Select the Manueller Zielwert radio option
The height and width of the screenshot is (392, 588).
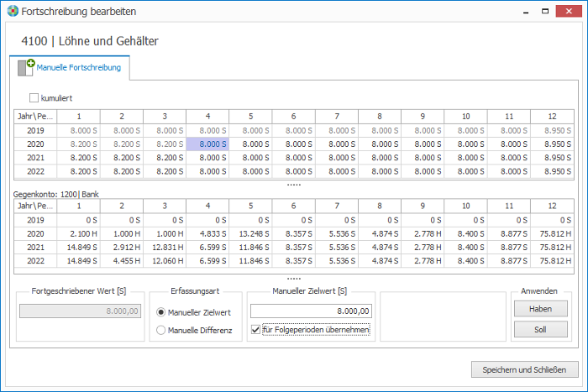click(161, 312)
